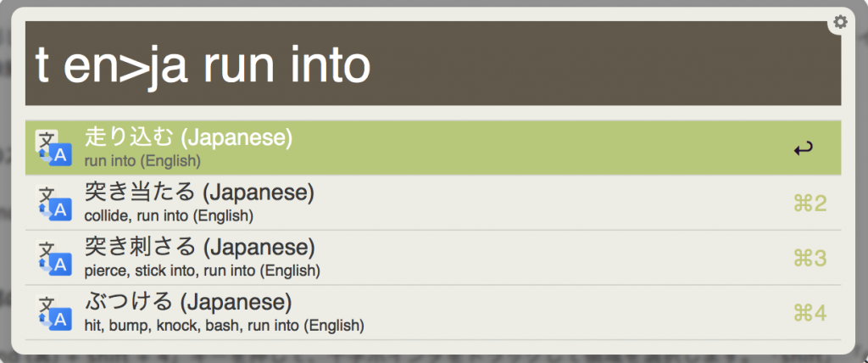
Task: Click translate icon beside 突き当たる result
Action: coord(53,203)
